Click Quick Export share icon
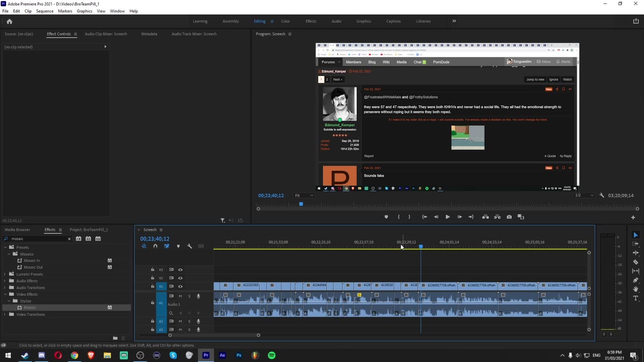The image size is (644, 362). pyautogui.click(x=636, y=21)
